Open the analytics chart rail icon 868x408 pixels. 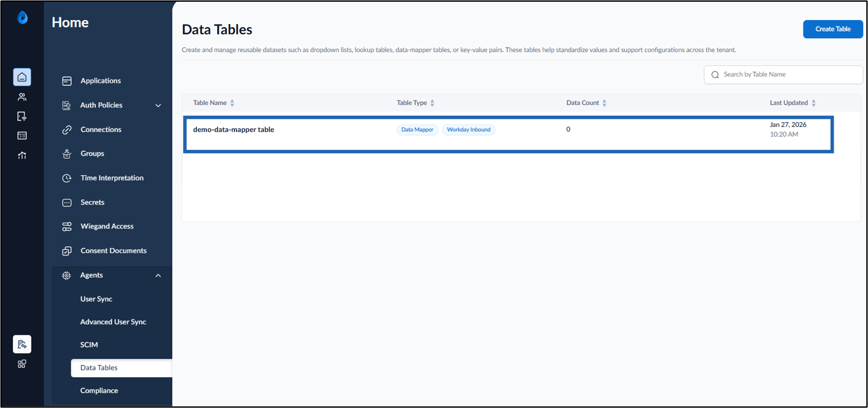click(x=22, y=155)
